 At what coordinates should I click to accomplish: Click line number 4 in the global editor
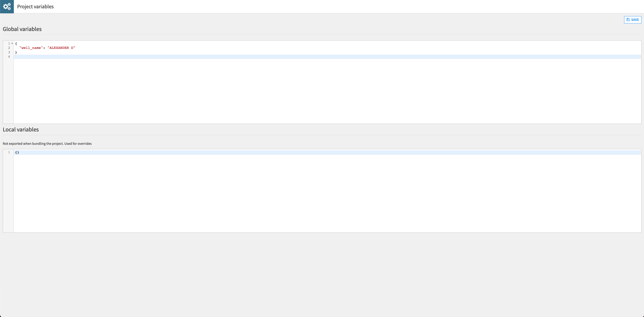(9, 56)
